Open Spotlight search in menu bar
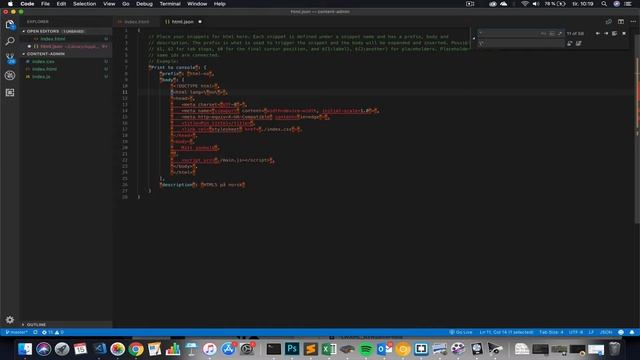The image size is (640, 360). pyautogui.click(x=604, y=4)
